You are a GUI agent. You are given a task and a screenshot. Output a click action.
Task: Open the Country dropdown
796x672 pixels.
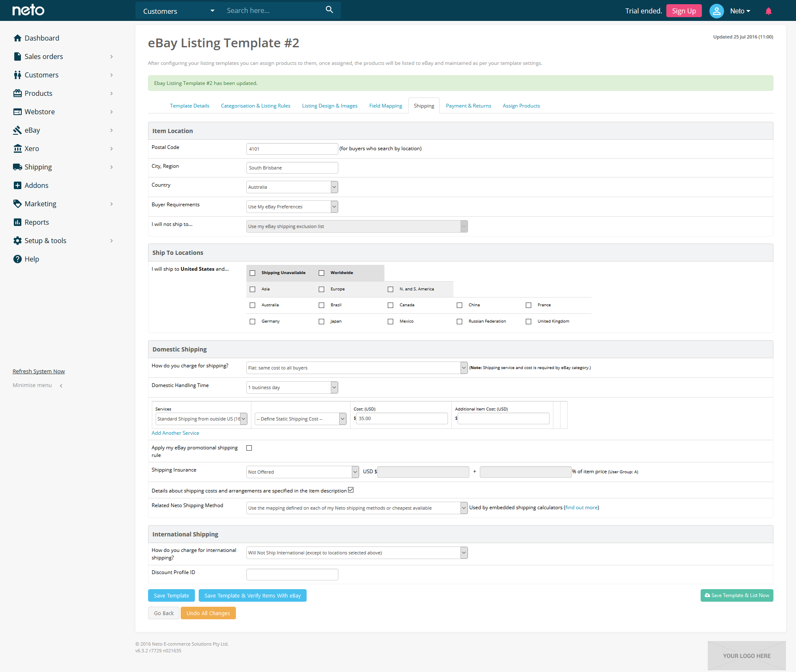(x=292, y=187)
